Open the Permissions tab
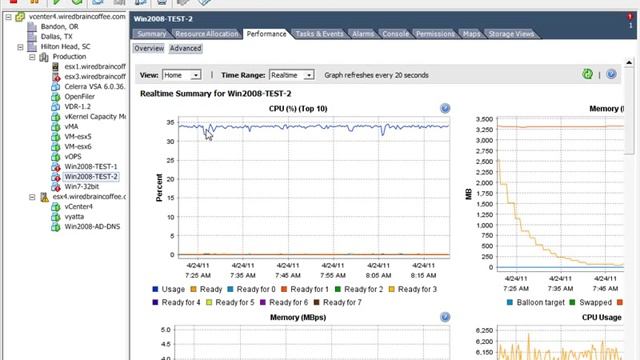Viewport: 640px width, 360px height. pyautogui.click(x=435, y=34)
